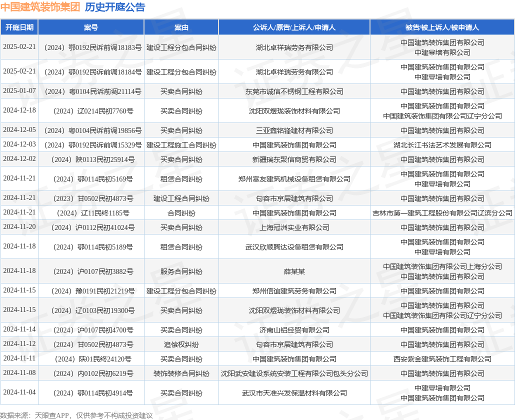Click defendant 吉林市第一建筑工程股份有限公司辽滨分公司
This screenshot has height=420, width=515.
pyautogui.click(x=442, y=213)
